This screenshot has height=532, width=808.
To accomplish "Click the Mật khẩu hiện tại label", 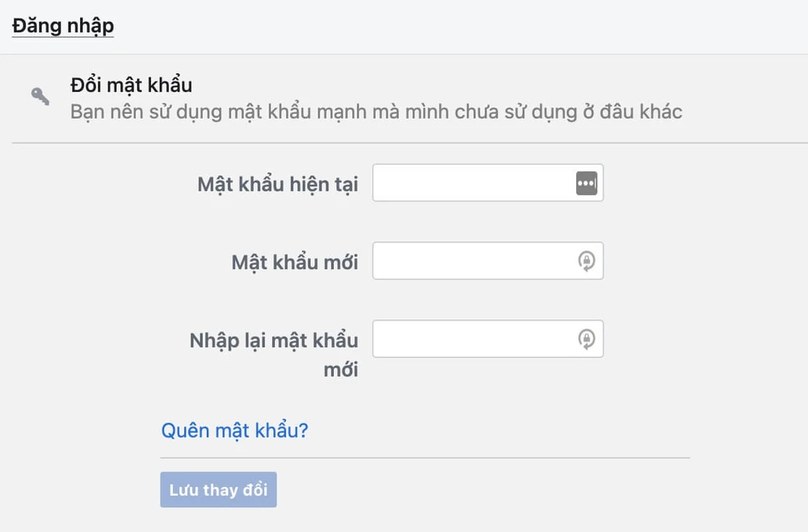I will click(x=278, y=183).
